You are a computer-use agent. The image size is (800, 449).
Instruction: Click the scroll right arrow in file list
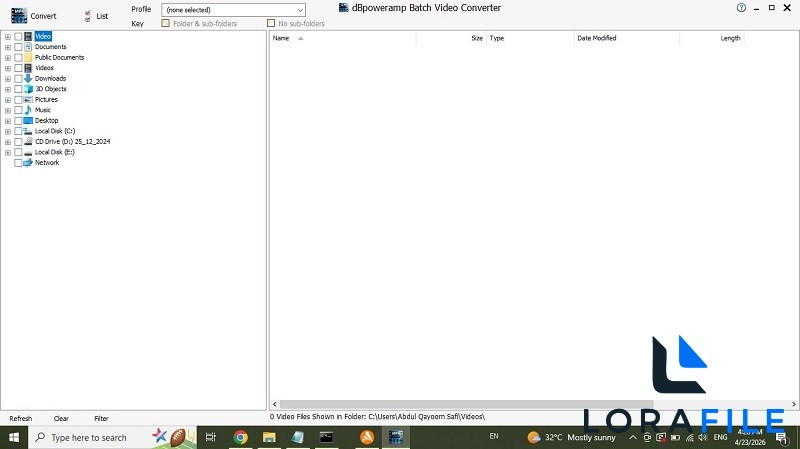point(793,404)
